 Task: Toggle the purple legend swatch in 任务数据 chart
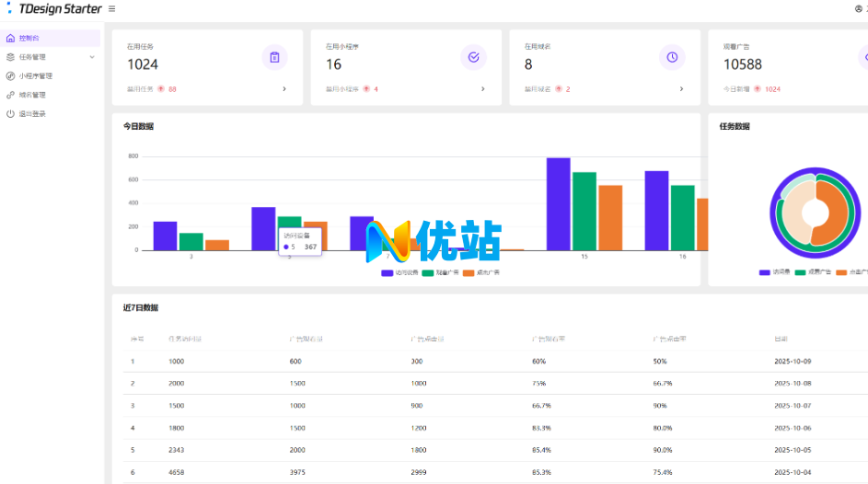[764, 272]
